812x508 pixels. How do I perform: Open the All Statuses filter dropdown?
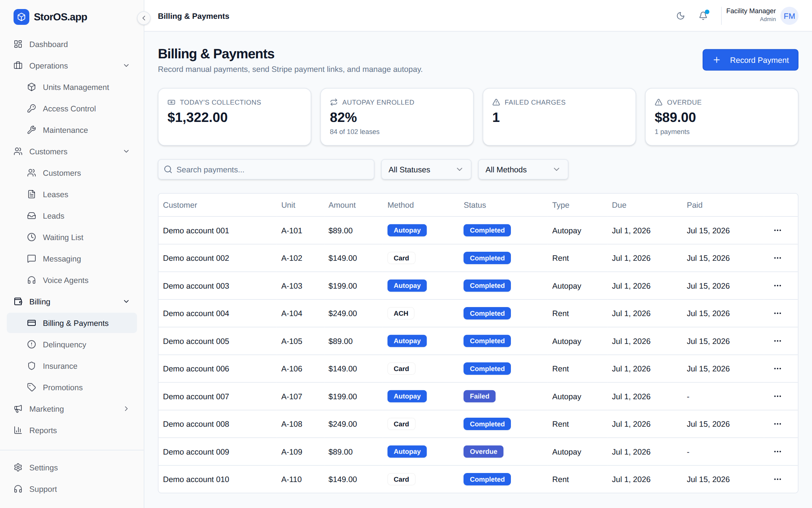(426, 170)
